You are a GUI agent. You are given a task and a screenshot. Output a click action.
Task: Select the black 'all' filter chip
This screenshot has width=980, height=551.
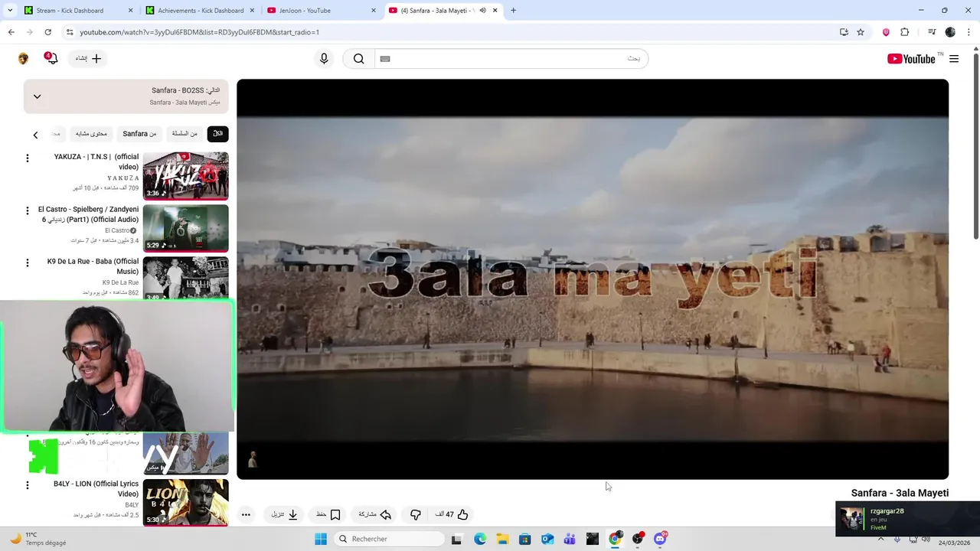pyautogui.click(x=217, y=134)
